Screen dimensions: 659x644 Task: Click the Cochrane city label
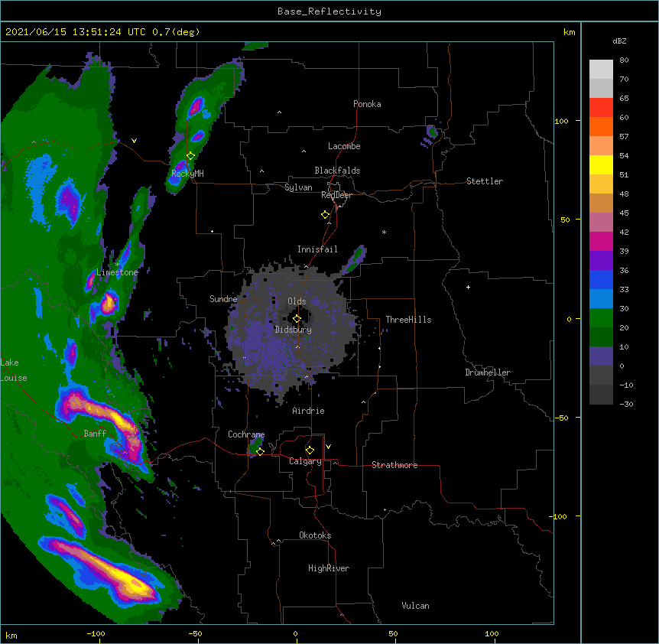[x=246, y=434]
